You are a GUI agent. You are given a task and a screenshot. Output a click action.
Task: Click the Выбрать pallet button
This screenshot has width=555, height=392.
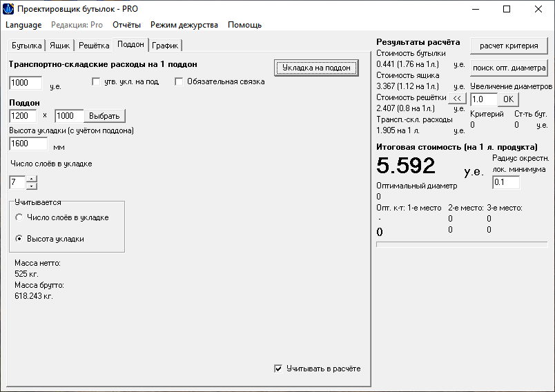tap(104, 116)
